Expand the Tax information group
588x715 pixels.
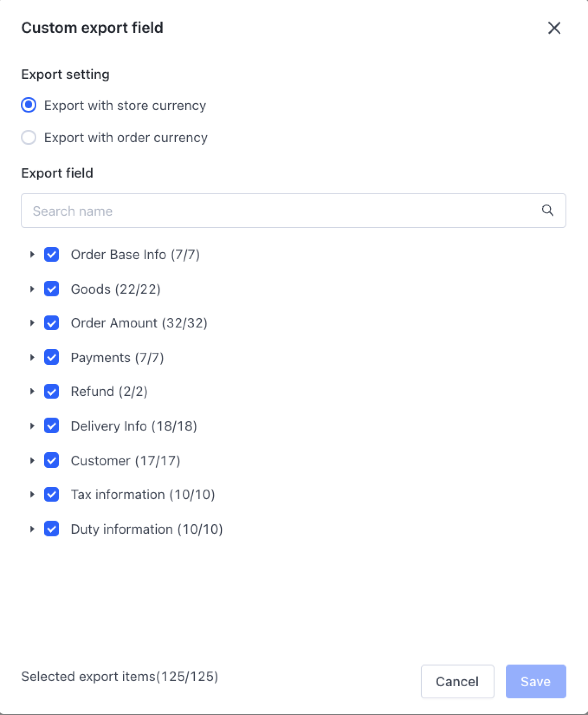pos(32,495)
